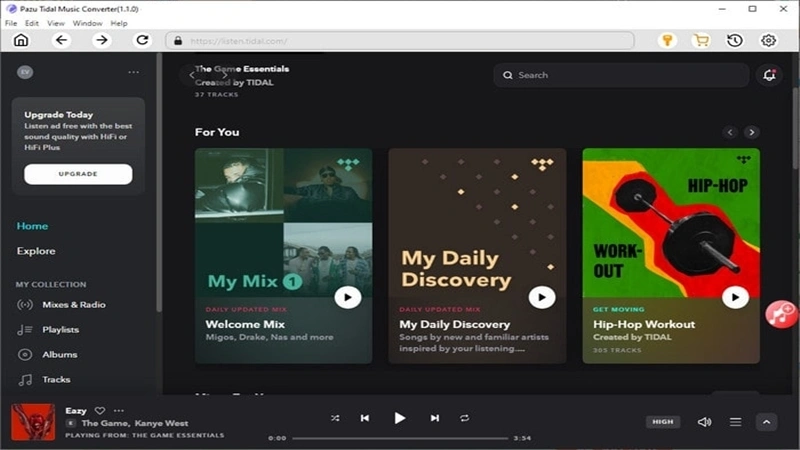800x450 pixels.
Task: Toggle repeat mode
Action: tap(464, 418)
